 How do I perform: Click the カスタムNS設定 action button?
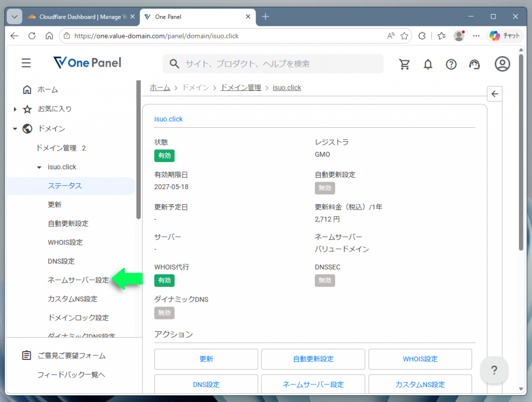click(420, 384)
